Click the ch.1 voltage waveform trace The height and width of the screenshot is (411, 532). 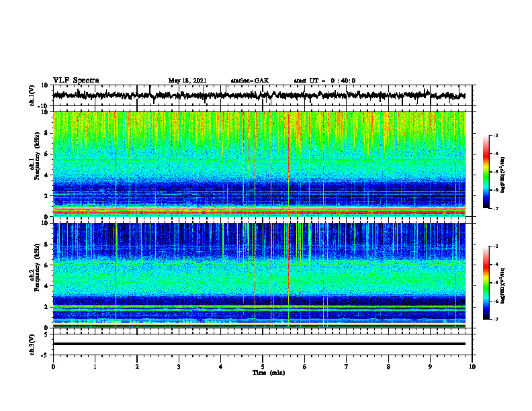pyautogui.click(x=259, y=95)
